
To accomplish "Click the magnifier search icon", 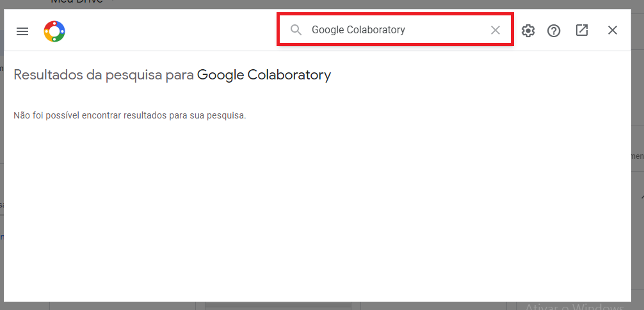I will pos(296,29).
